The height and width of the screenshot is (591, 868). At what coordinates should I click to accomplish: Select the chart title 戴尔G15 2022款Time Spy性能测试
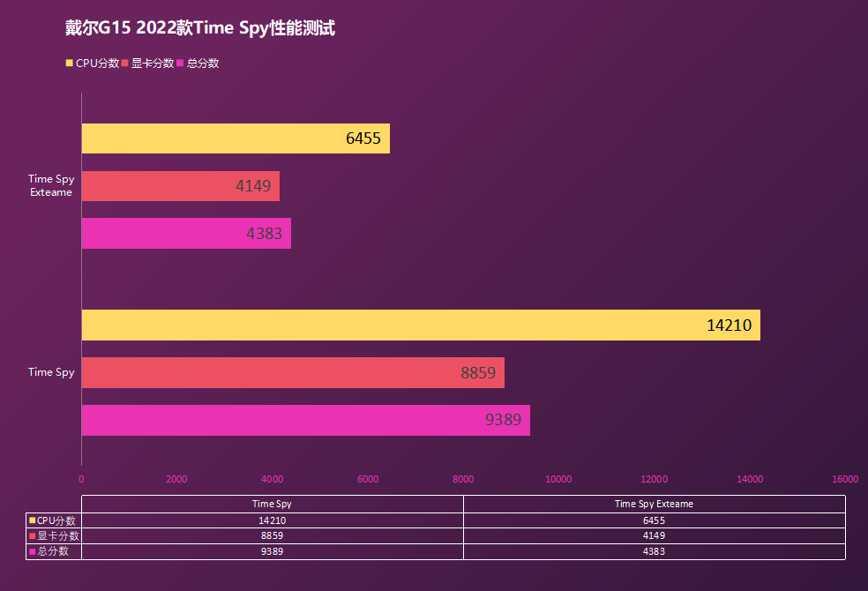200,28
